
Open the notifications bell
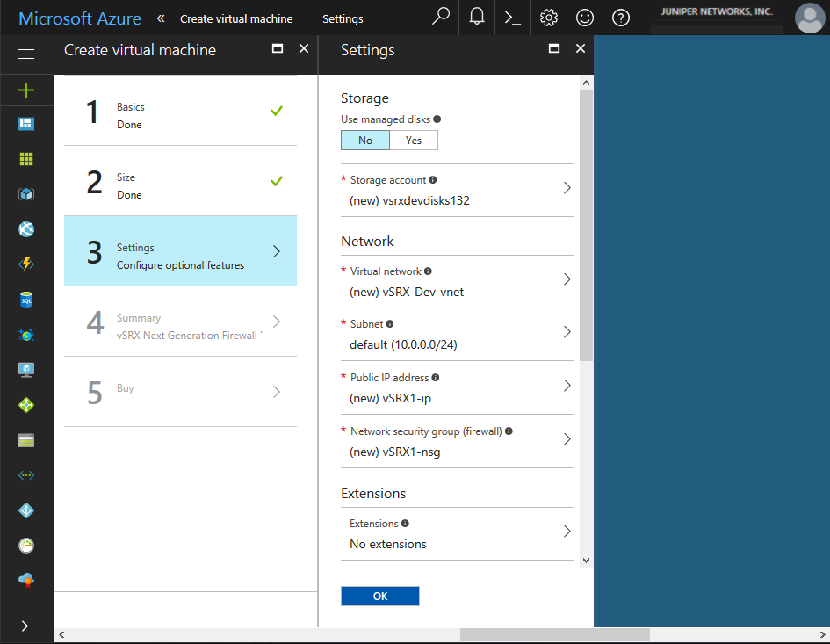pyautogui.click(x=477, y=18)
